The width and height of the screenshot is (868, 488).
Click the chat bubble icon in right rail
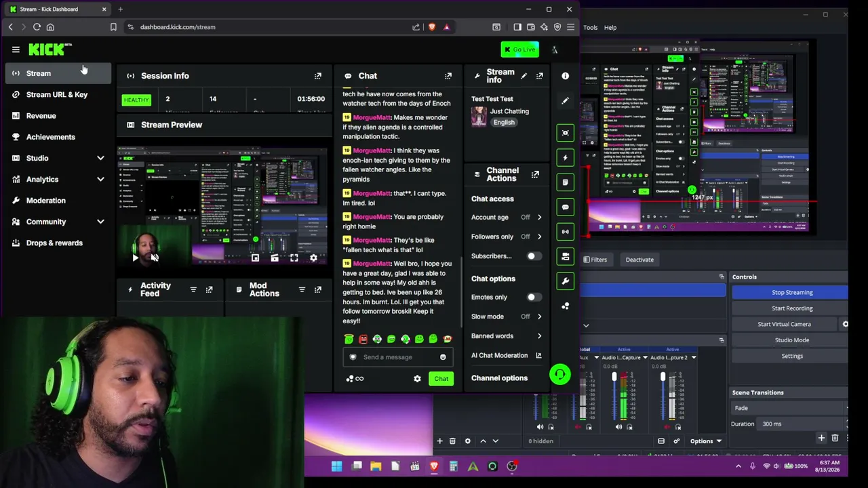[x=566, y=207]
